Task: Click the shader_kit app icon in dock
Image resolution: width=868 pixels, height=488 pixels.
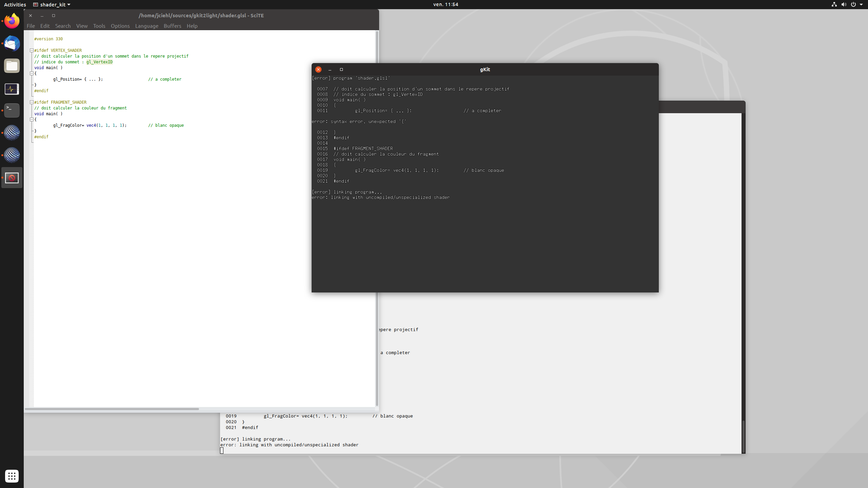Action: pos(12,178)
